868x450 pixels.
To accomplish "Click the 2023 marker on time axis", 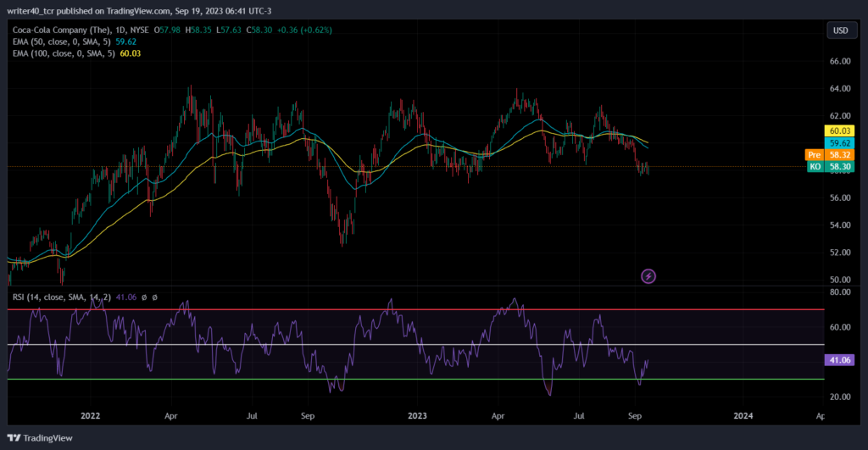I will tap(417, 416).
